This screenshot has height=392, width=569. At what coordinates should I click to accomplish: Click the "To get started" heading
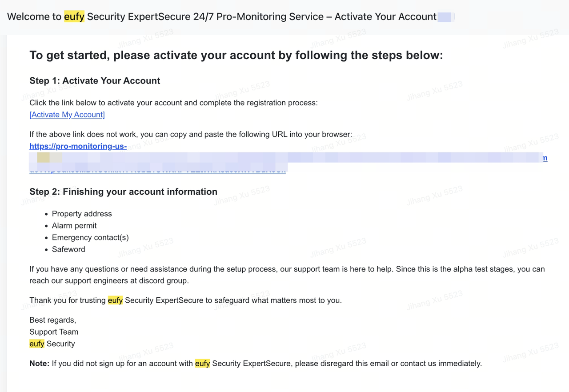coord(236,56)
